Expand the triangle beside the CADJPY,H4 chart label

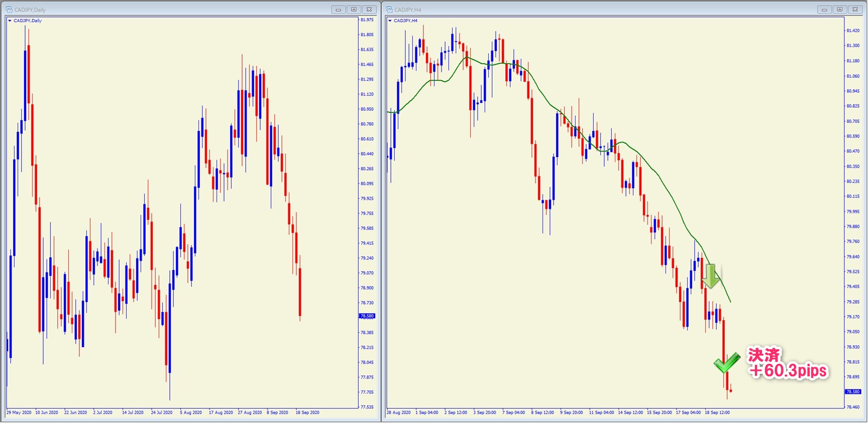click(x=390, y=21)
